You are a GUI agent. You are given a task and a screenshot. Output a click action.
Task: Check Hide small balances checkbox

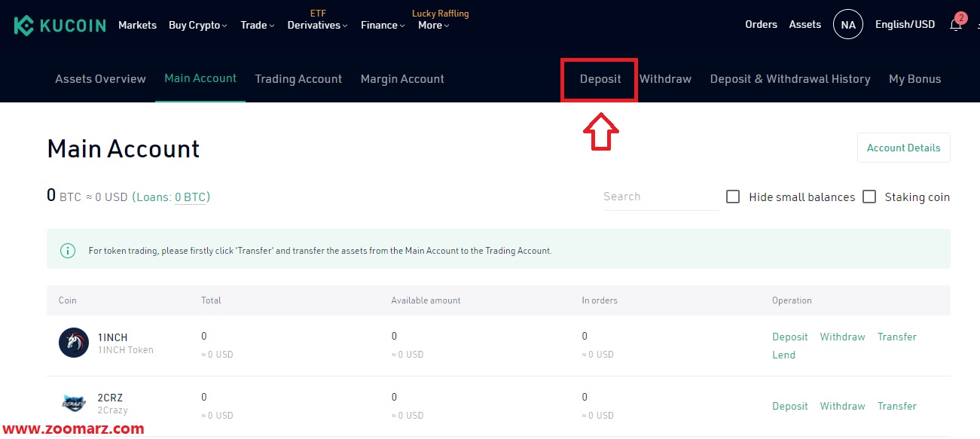(733, 197)
